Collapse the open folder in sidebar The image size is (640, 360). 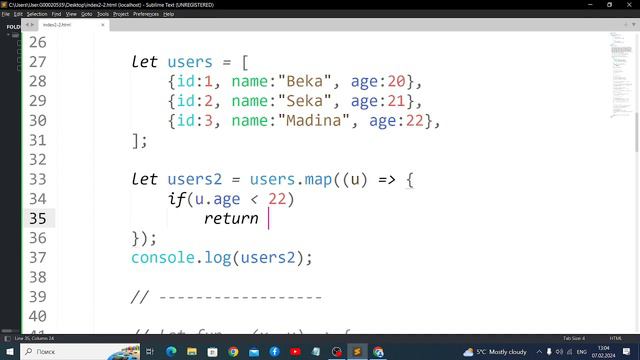[8, 35]
